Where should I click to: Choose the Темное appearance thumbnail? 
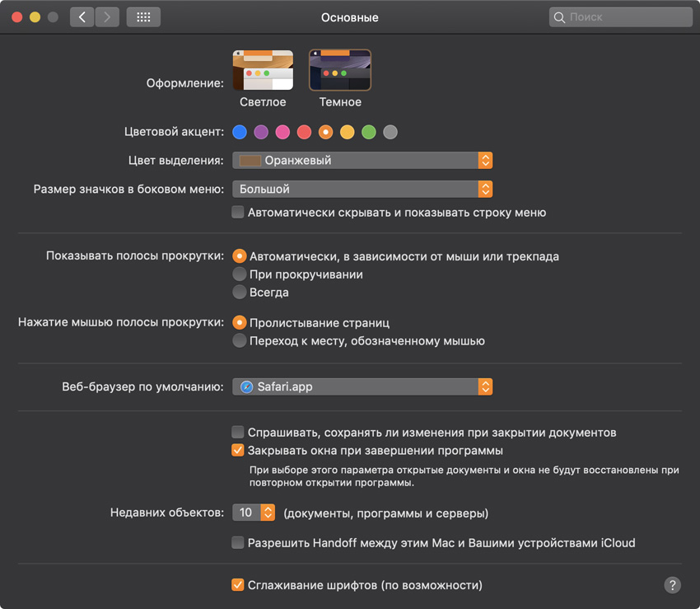(x=340, y=70)
